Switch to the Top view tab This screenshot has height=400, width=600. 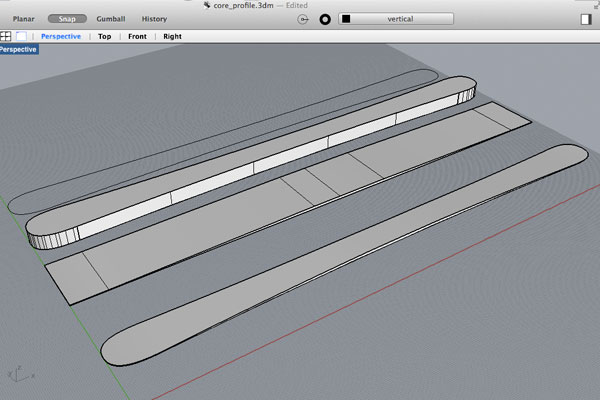coord(104,36)
